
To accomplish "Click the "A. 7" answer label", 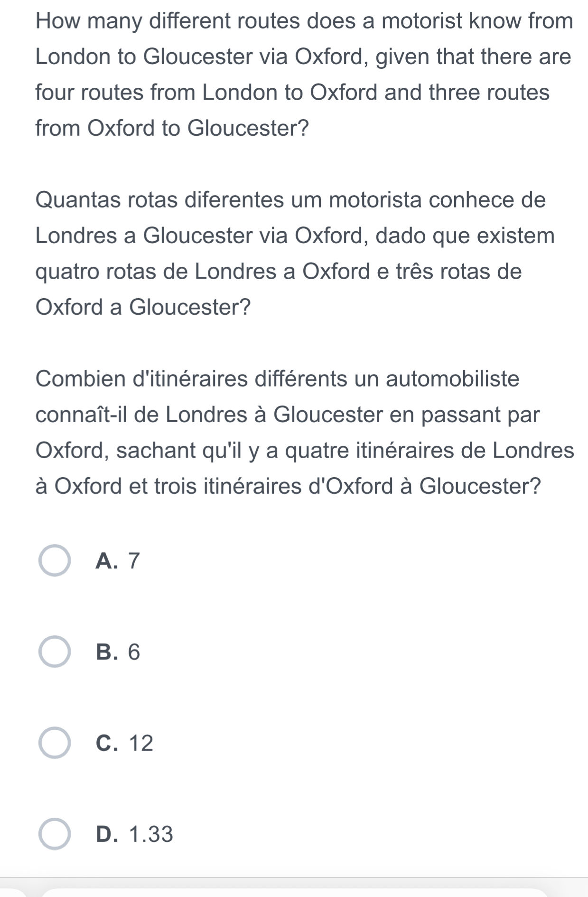I will click(x=118, y=561).
